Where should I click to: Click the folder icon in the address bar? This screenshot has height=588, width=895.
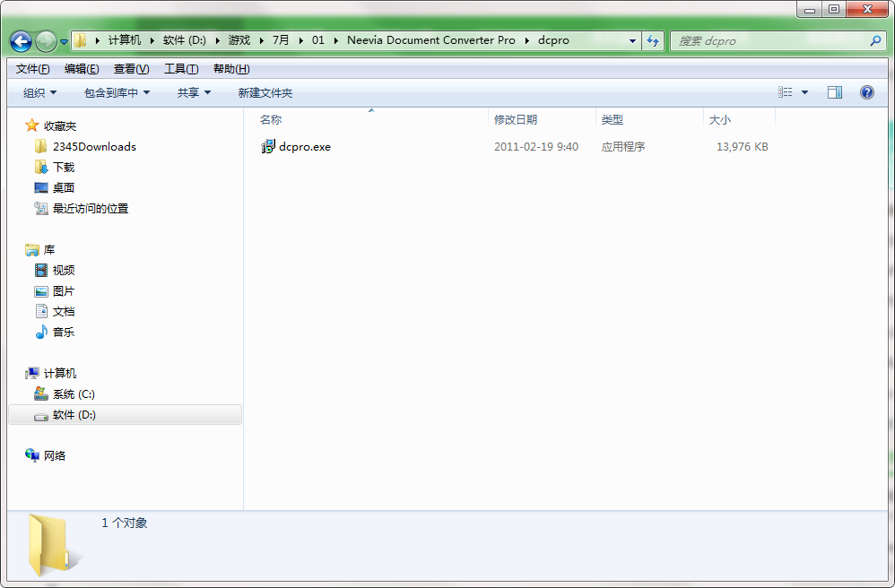tap(81, 40)
